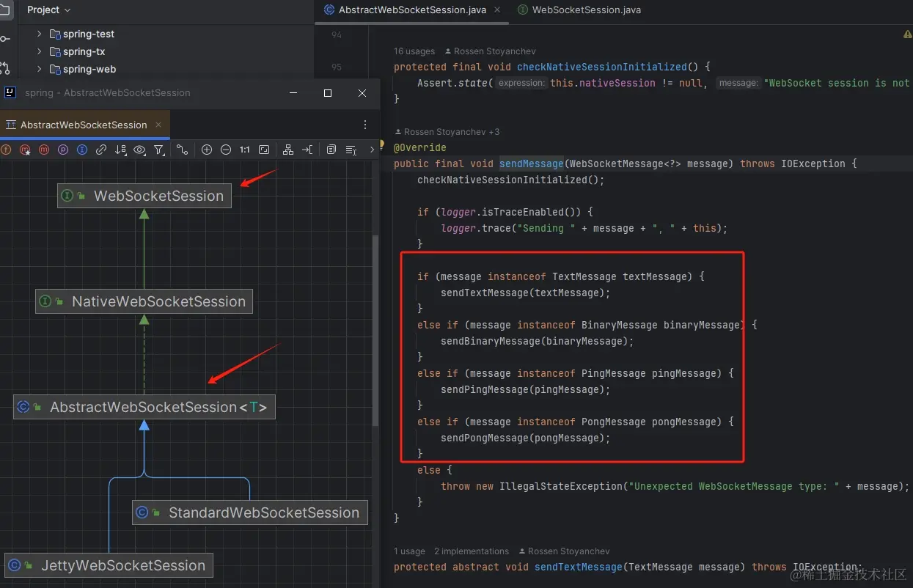The image size is (913, 588).
Task: Toggle Fields display in diagram toolbar
Action: point(6,150)
